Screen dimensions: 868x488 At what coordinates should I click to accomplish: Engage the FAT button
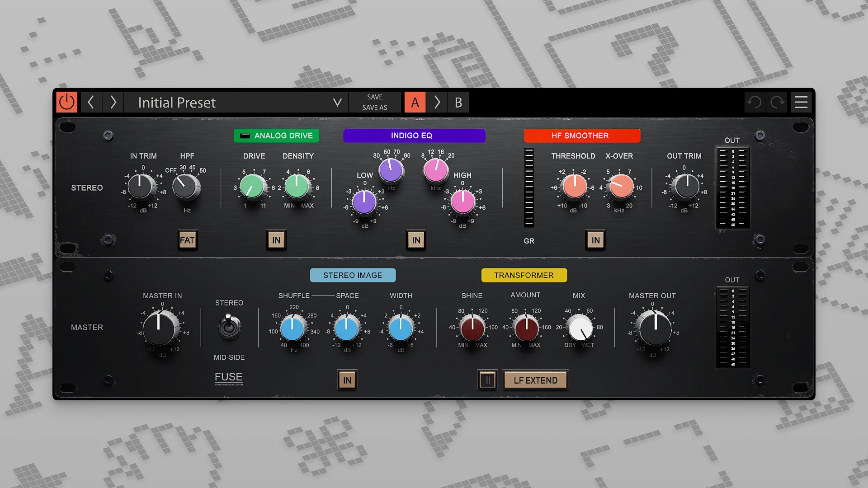coord(187,240)
